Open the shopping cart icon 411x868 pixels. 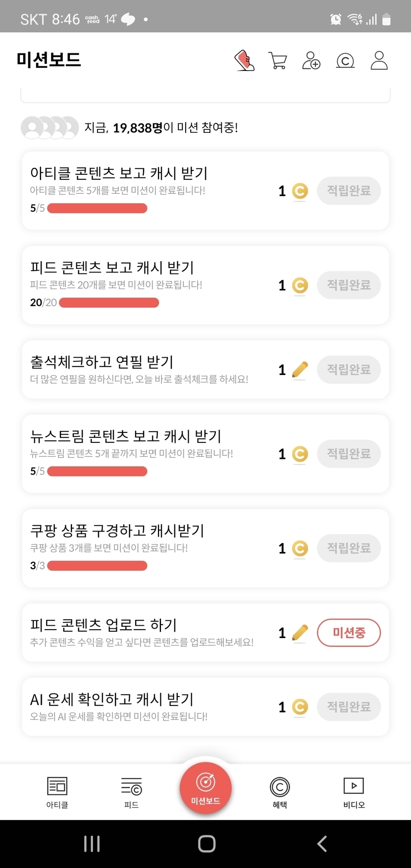pos(278,60)
